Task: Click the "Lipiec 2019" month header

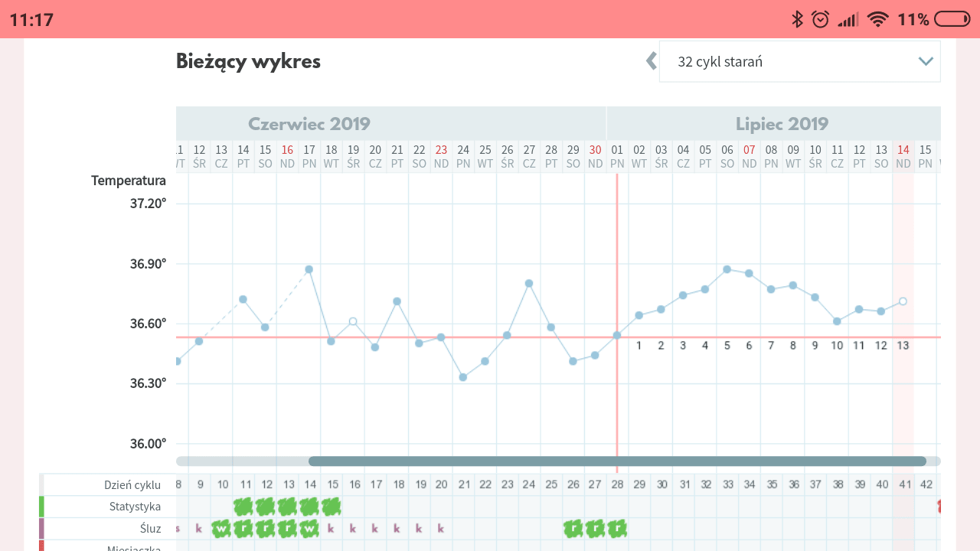Action: pyautogui.click(x=782, y=124)
